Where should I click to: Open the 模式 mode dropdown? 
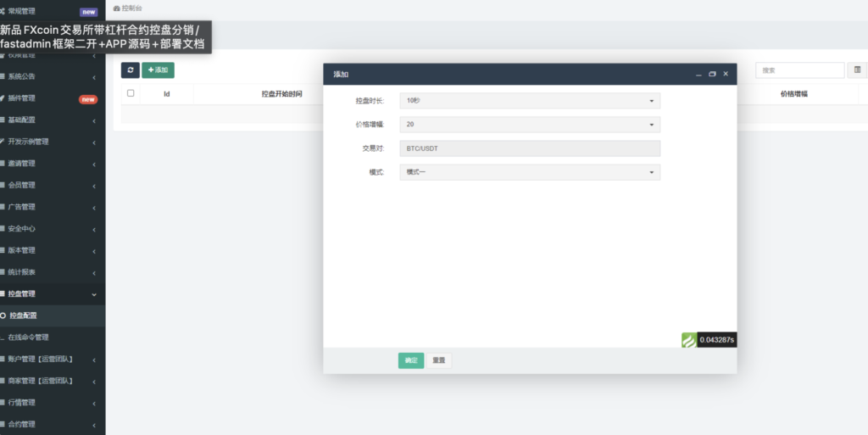[x=530, y=172]
